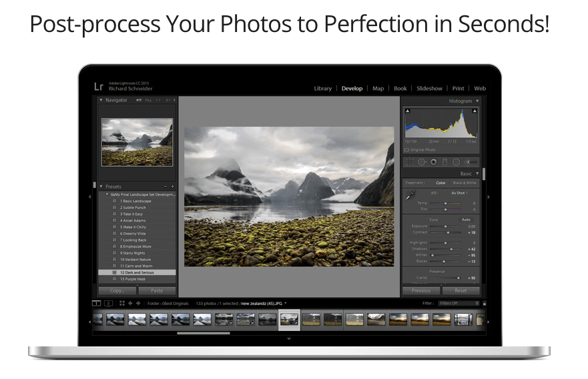Toggle highlight clipping indicator in histogram
588x379 pixels.
[475, 111]
